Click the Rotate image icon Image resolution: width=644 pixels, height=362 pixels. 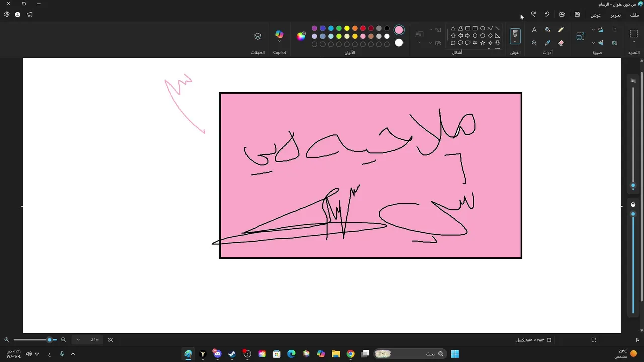point(600,29)
